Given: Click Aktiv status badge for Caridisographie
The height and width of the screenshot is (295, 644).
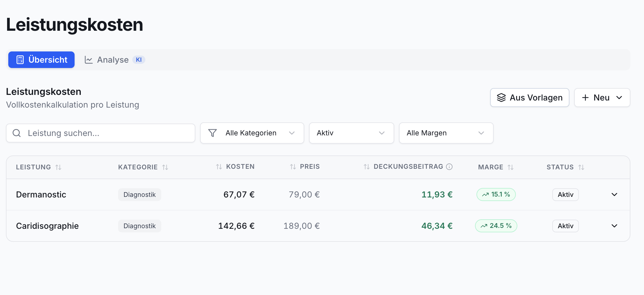Looking at the screenshot, I should (566, 226).
